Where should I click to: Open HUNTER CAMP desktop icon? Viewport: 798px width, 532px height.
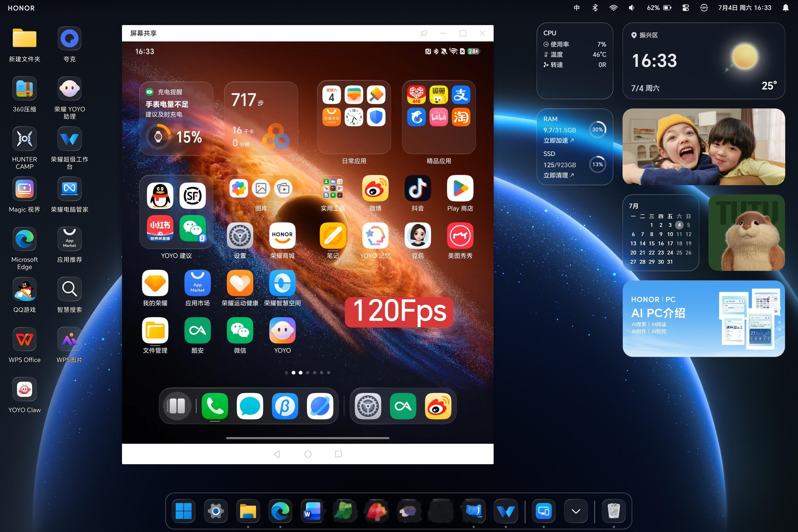click(x=25, y=139)
